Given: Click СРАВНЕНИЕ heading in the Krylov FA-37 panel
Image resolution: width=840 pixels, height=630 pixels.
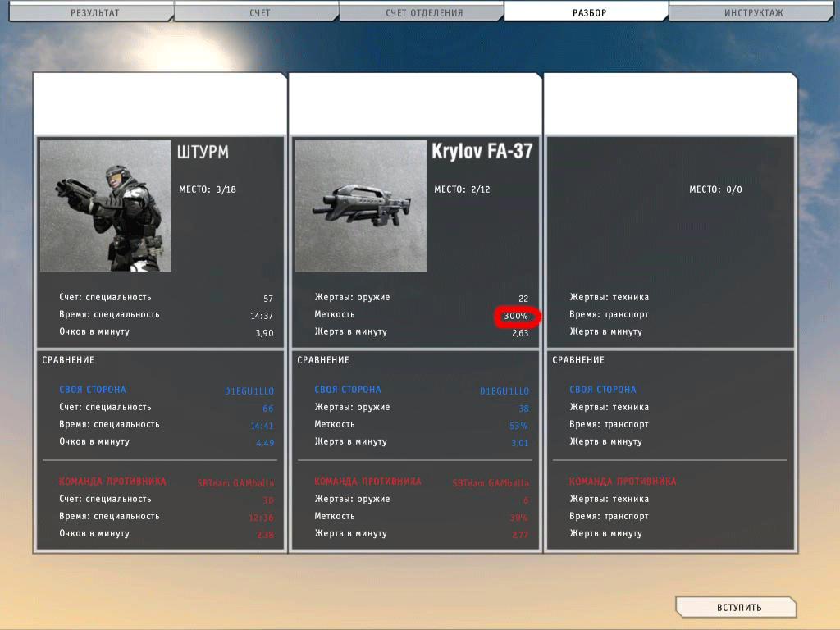Looking at the screenshot, I should coord(323,360).
